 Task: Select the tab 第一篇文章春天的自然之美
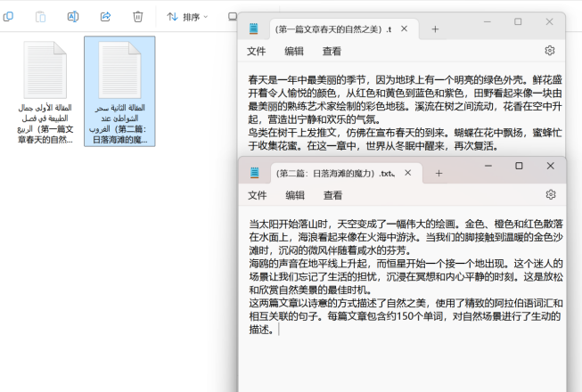click(x=333, y=29)
